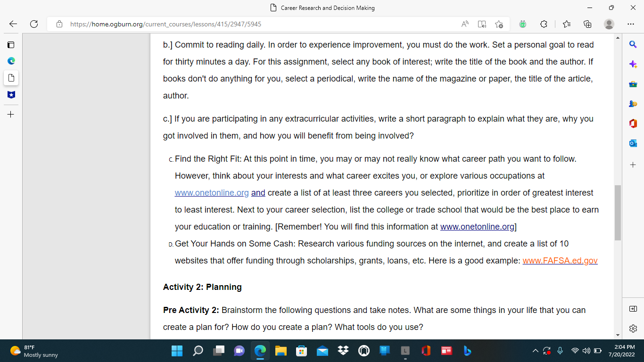Open the www.FAFSA.ed.gov link

click(x=560, y=261)
